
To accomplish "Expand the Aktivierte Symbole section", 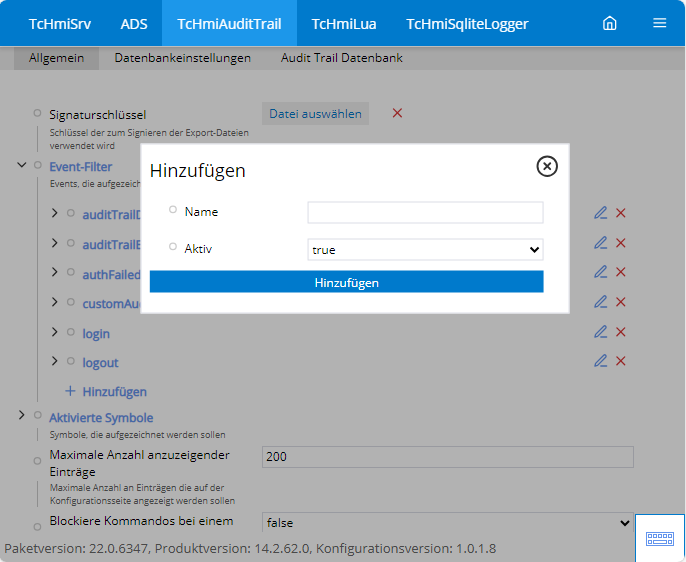I will [21, 414].
